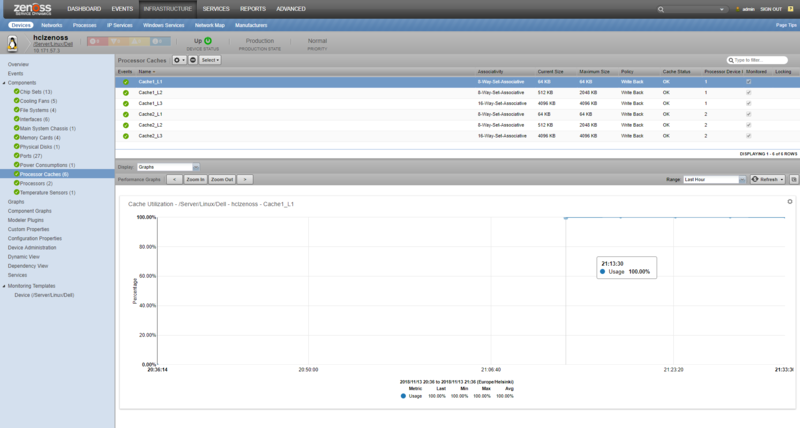Click the warning events yellow rainbow icon

[x=137, y=41]
